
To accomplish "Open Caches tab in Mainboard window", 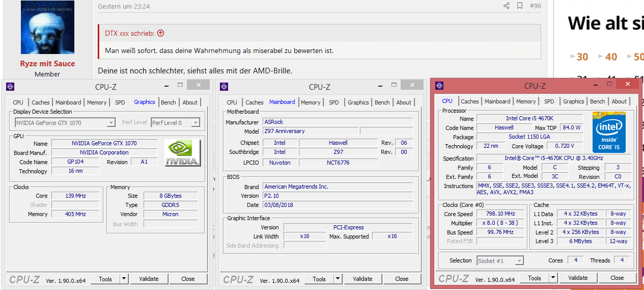I will [x=255, y=102].
